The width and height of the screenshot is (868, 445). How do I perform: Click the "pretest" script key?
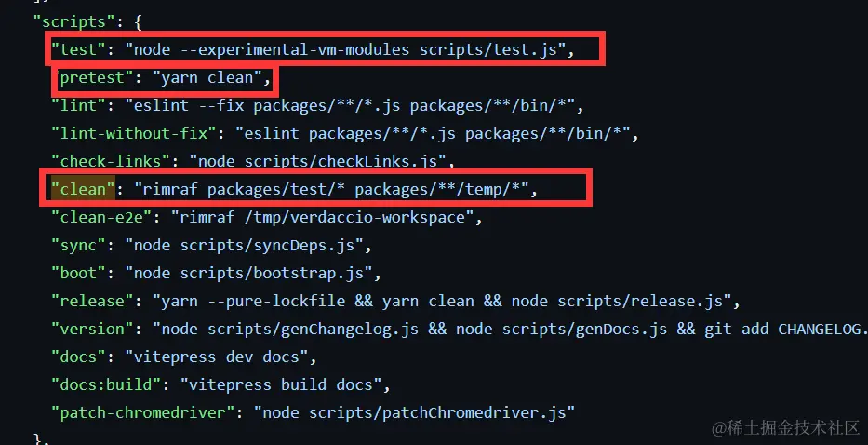tap(93, 78)
